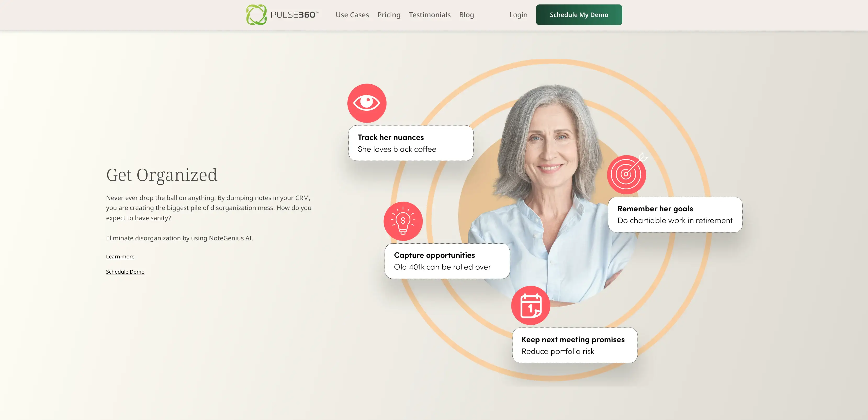The width and height of the screenshot is (868, 420).
Task: Visit the Blog from navigation
Action: click(466, 15)
